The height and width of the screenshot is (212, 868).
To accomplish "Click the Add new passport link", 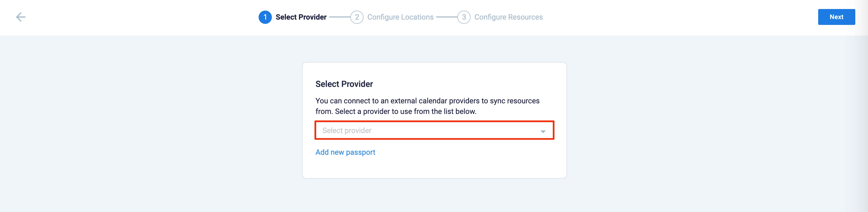I will tap(345, 152).
